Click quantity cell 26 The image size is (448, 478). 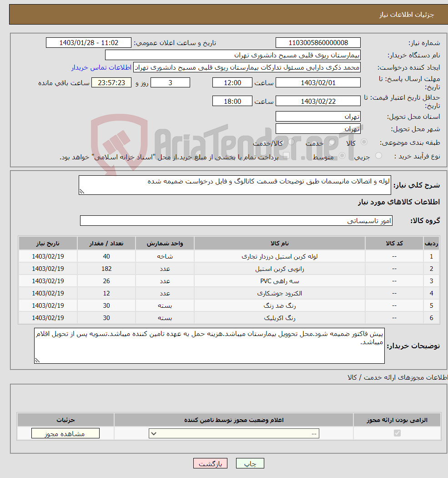106,281
